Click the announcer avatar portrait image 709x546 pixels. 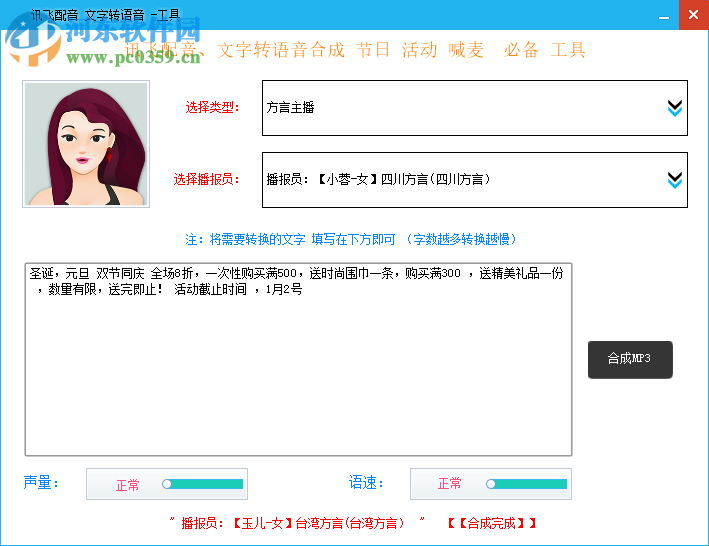pos(86,144)
